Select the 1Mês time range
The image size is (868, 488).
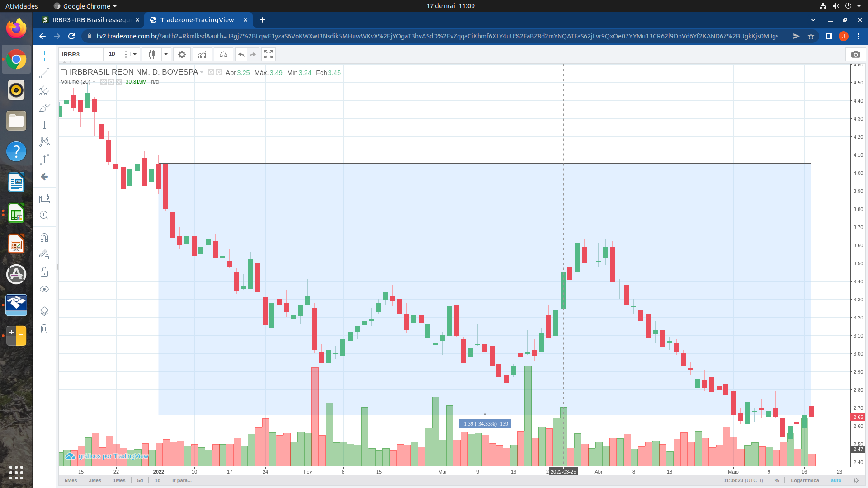[119, 480]
